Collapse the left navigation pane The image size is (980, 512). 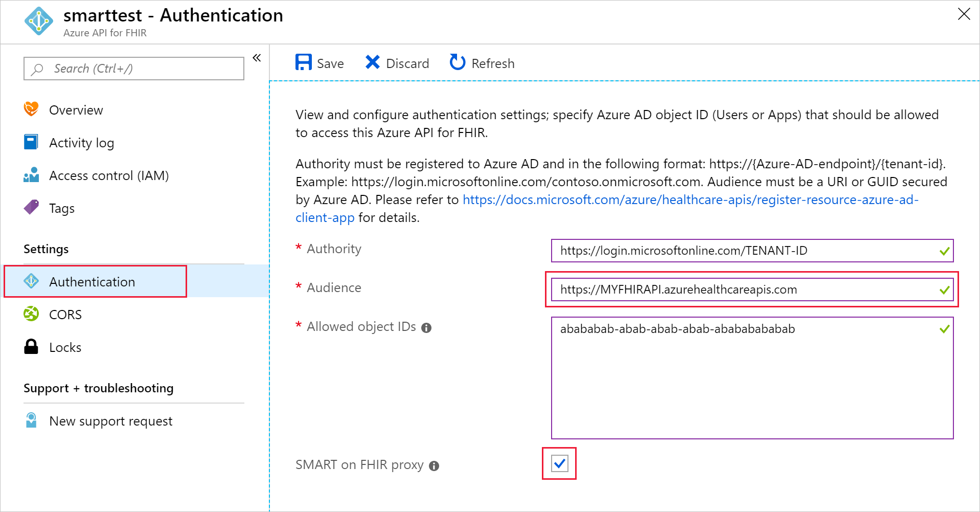(x=257, y=58)
